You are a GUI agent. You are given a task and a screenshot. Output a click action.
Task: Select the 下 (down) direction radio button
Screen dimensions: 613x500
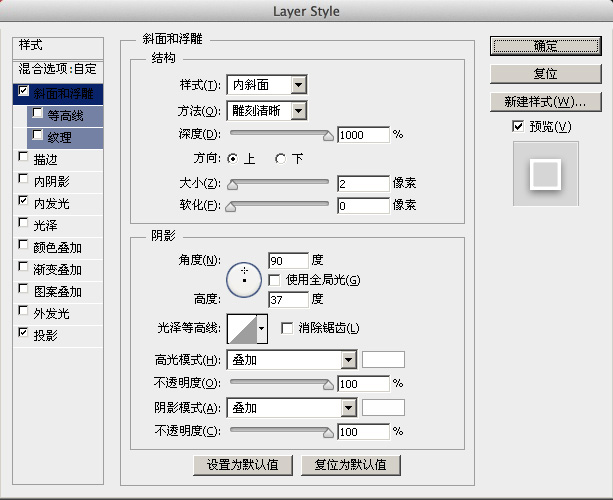tap(280, 159)
